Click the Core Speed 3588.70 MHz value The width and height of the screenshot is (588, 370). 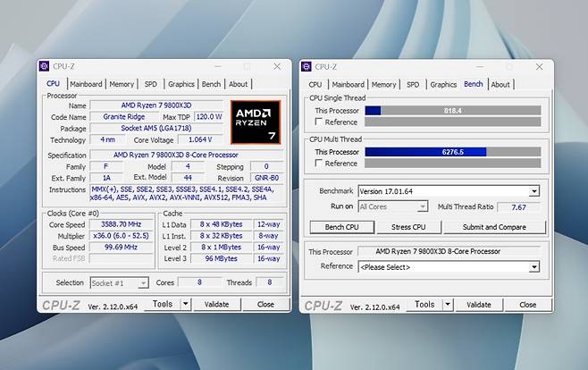122,224
